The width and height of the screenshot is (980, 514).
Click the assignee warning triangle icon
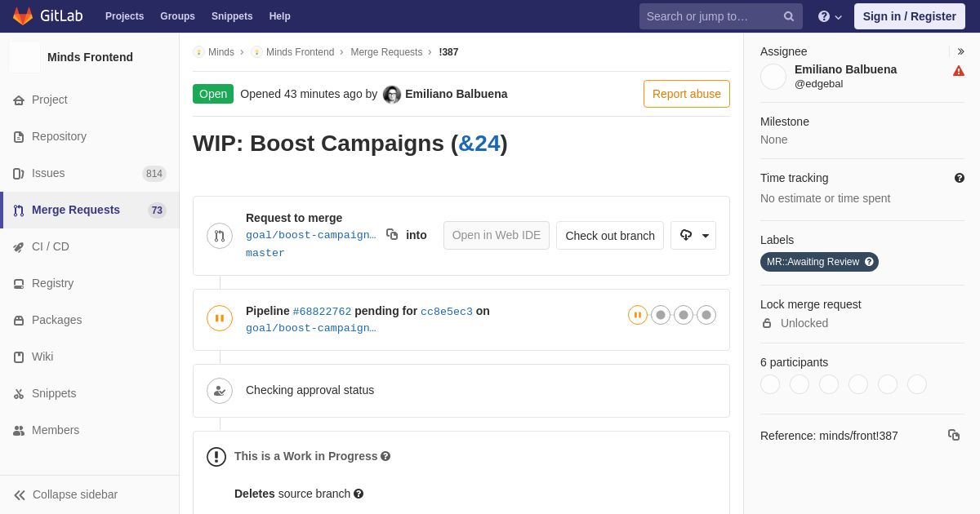point(959,71)
